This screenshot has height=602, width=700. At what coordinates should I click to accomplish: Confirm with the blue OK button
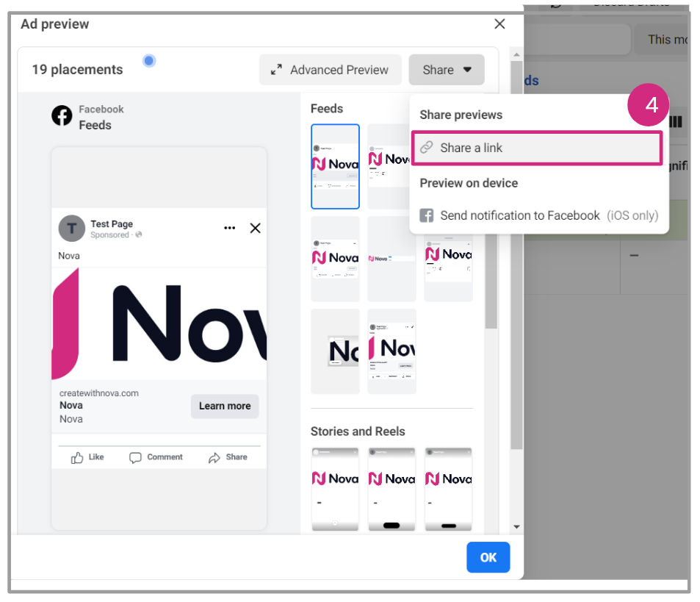(x=488, y=557)
